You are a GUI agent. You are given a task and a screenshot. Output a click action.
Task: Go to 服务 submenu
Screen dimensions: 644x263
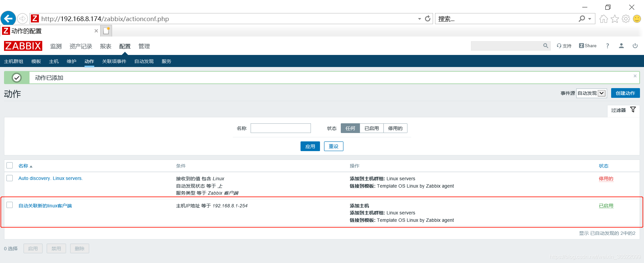click(166, 61)
